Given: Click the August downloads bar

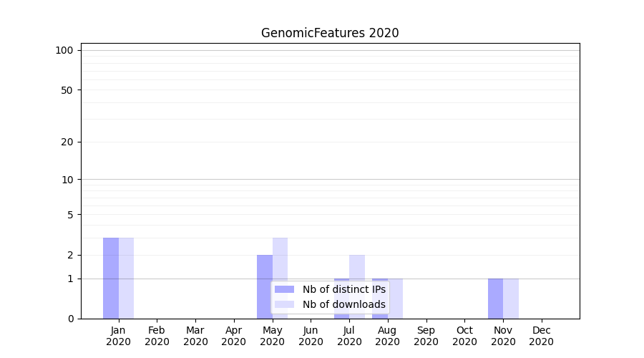Looking at the screenshot, I should (396, 298).
